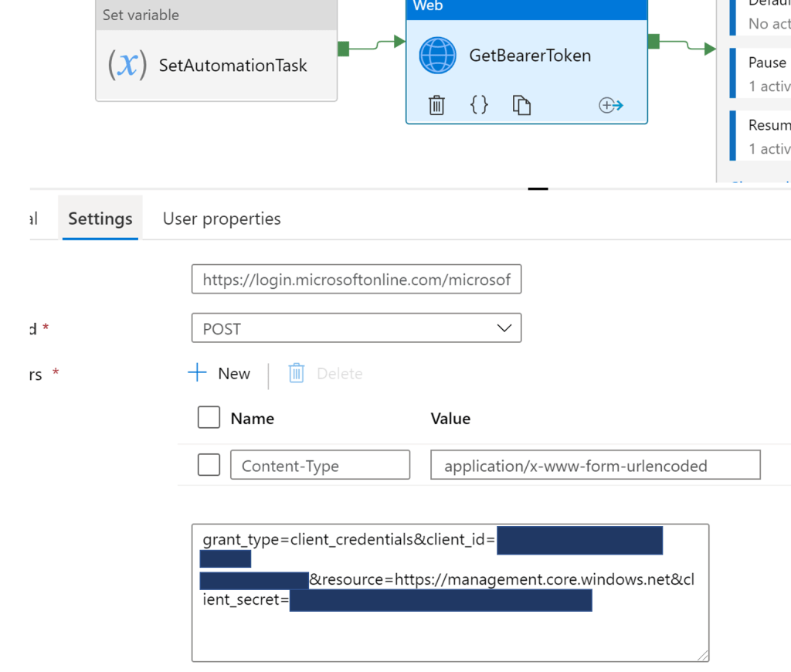
Task: View GetBearerToken source code braces icon
Action: 479,105
